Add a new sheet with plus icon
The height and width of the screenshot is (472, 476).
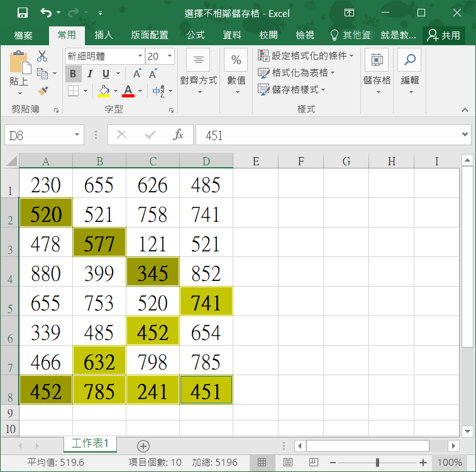[x=143, y=446]
